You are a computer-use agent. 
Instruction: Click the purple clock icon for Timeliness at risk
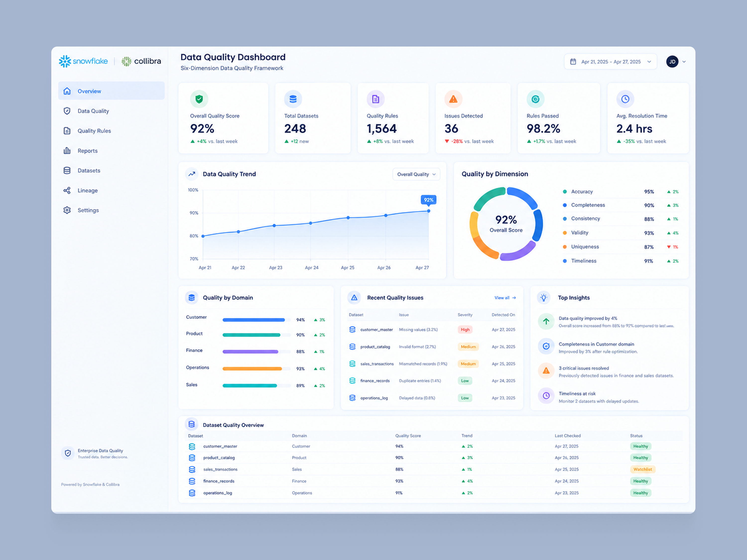pos(546,396)
